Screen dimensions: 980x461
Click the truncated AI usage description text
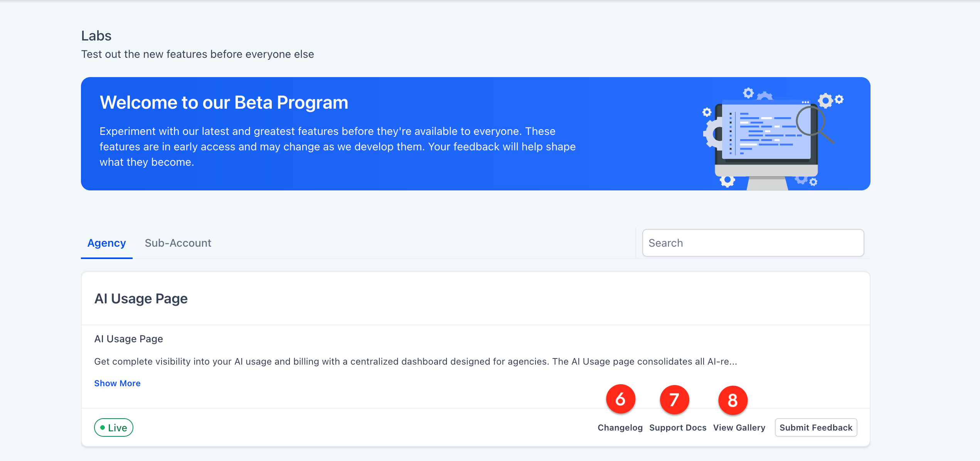tap(416, 362)
